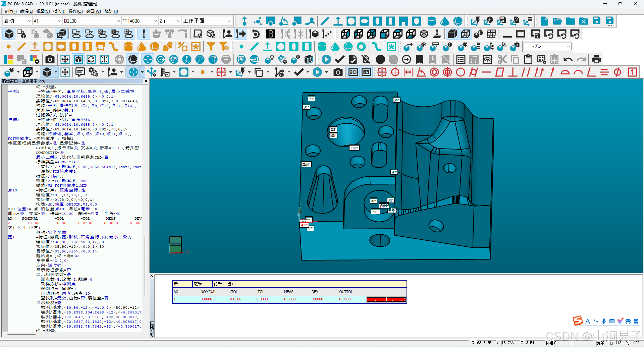Click the red Concentricity dimension icon
Screen dimensions: 644x347
(434, 72)
